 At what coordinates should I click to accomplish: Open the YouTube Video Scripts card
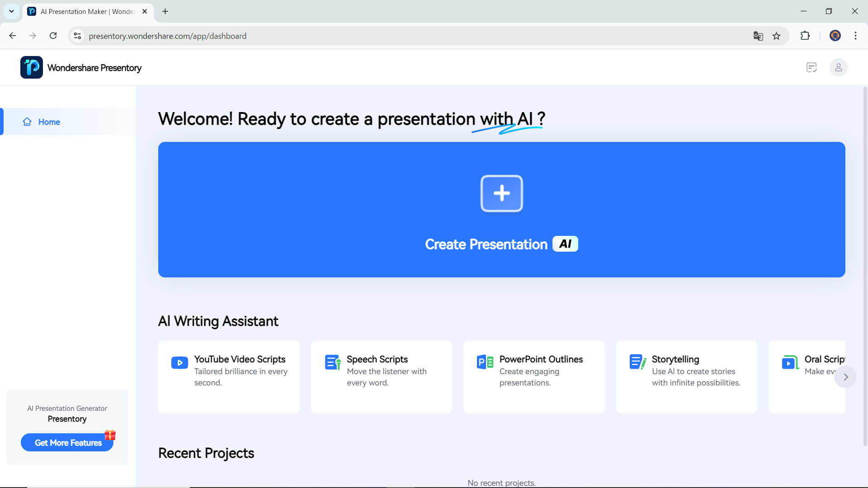[x=229, y=377]
